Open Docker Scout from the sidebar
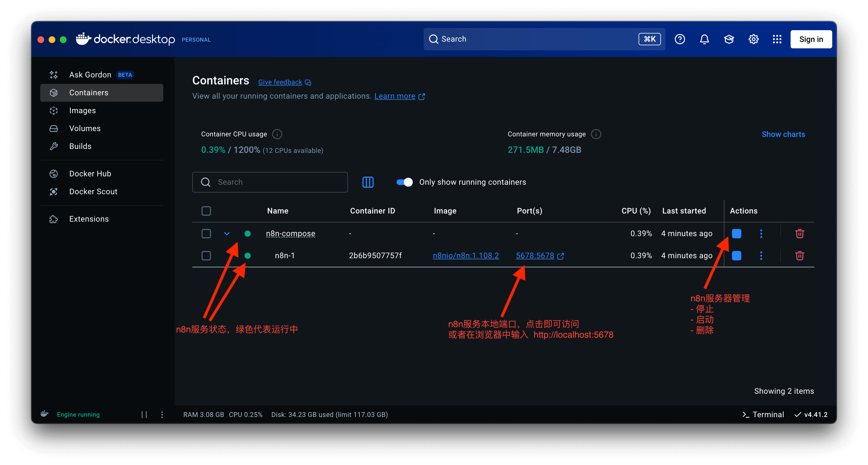The image size is (868, 465). pyautogui.click(x=93, y=191)
